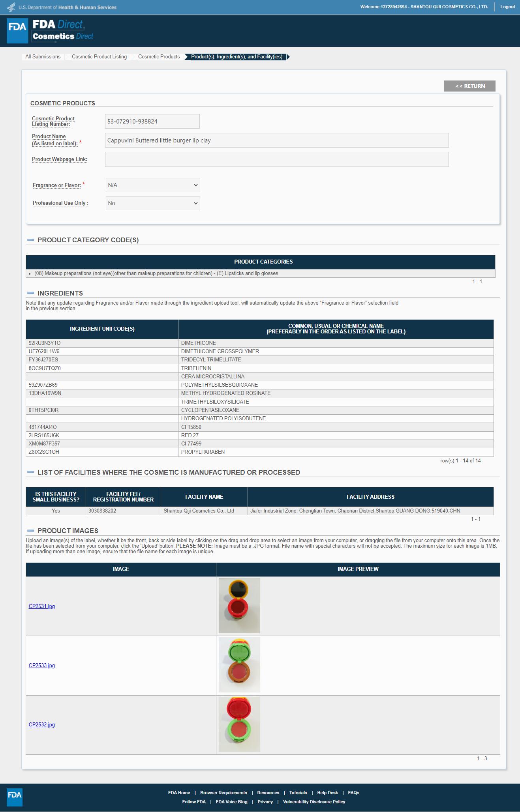Open the Professional Use Only dropdown
Image resolution: width=520 pixels, height=812 pixels.
(x=153, y=203)
